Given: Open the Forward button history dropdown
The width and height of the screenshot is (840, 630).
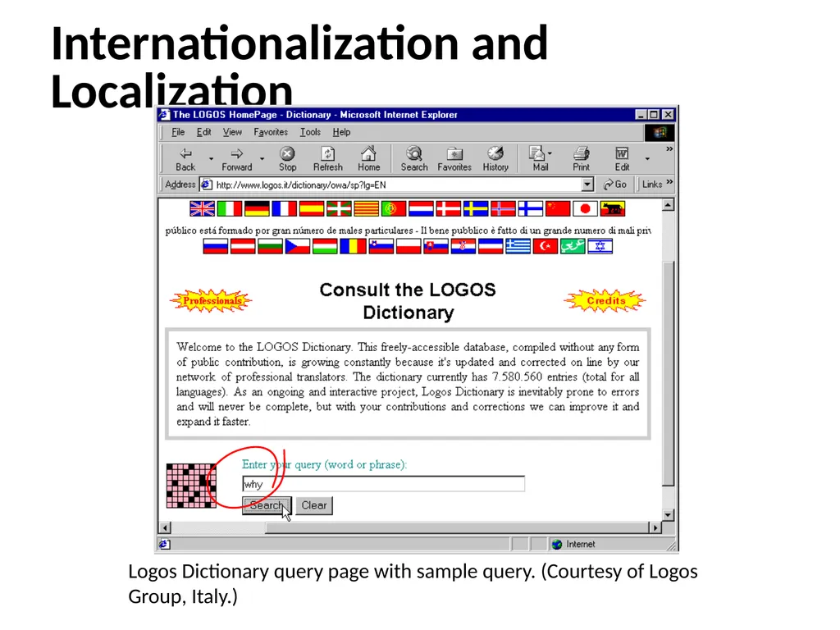Looking at the screenshot, I should tap(262, 159).
